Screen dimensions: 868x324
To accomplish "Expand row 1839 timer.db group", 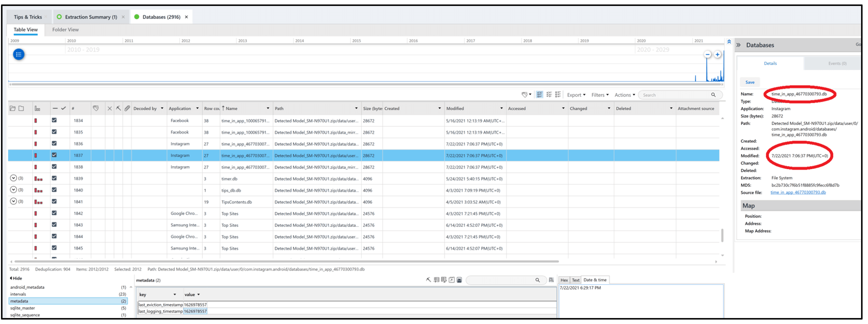I will [x=13, y=178].
